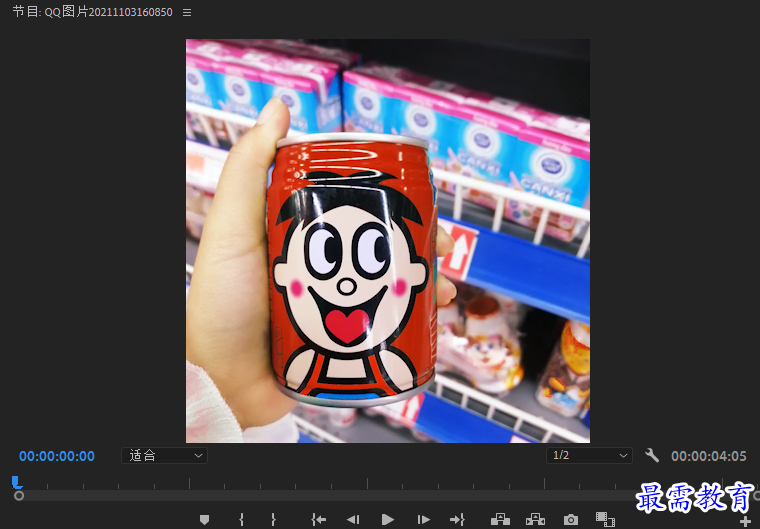Open the Program panel hamburger menu
This screenshot has width=760, height=529.
[187, 13]
